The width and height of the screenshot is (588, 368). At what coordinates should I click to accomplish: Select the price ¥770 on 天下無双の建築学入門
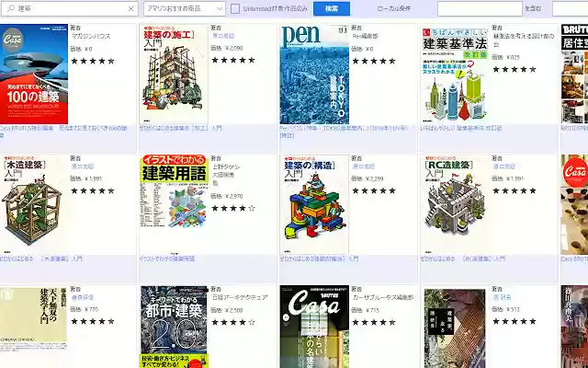(92, 309)
